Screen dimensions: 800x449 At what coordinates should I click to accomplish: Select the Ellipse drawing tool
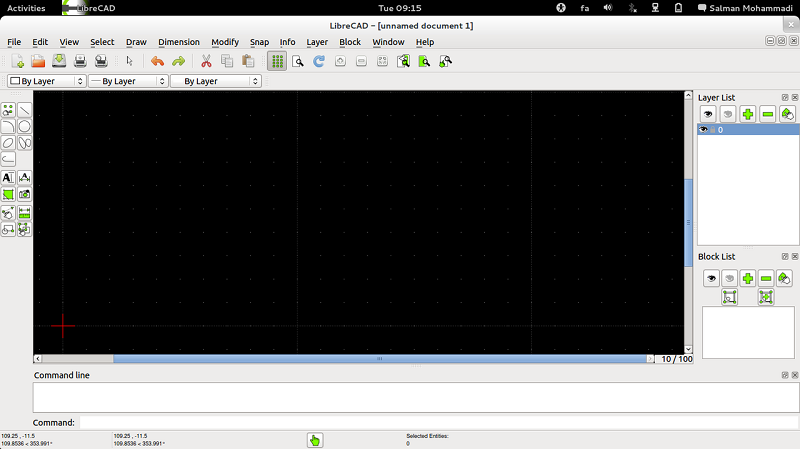(8, 143)
